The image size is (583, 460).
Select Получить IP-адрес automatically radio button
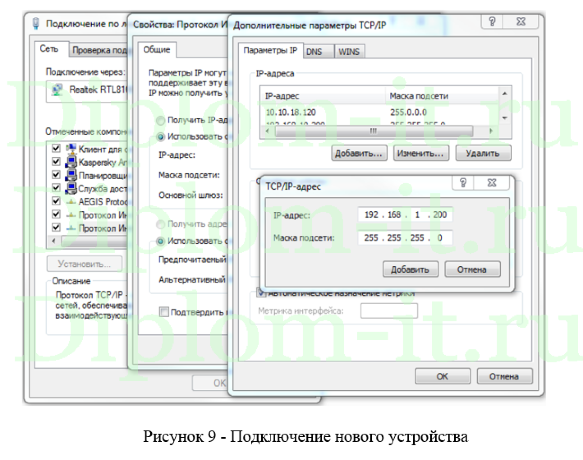click(160, 120)
